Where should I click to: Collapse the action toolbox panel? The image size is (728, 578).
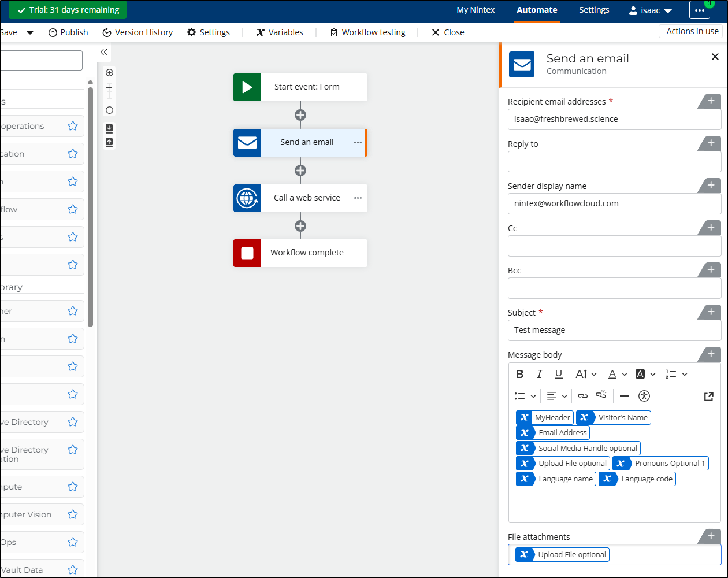point(104,52)
